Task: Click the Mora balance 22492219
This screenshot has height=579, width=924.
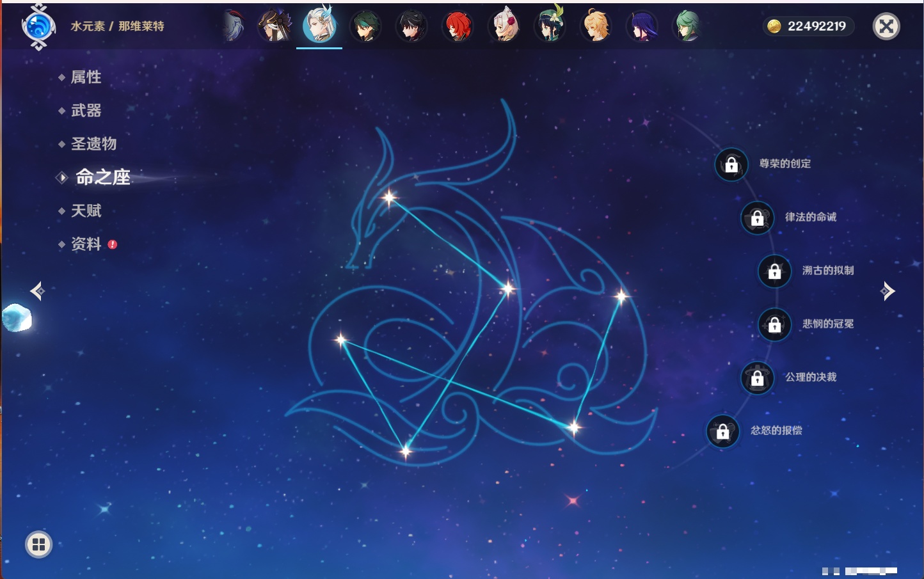Action: [816, 26]
